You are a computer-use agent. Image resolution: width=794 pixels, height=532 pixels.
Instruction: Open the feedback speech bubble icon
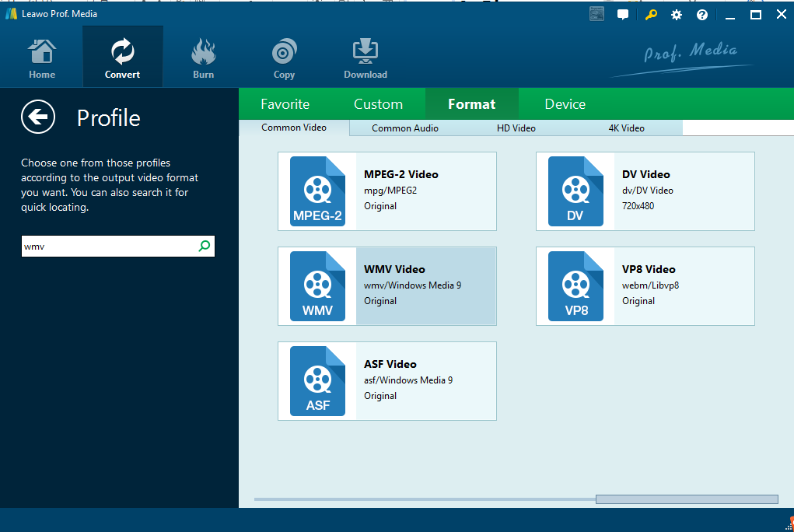623,15
